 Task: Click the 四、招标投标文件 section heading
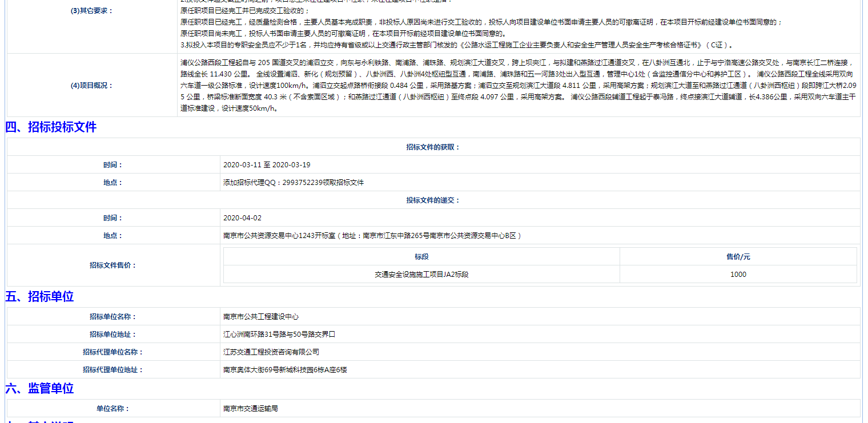tap(51, 127)
